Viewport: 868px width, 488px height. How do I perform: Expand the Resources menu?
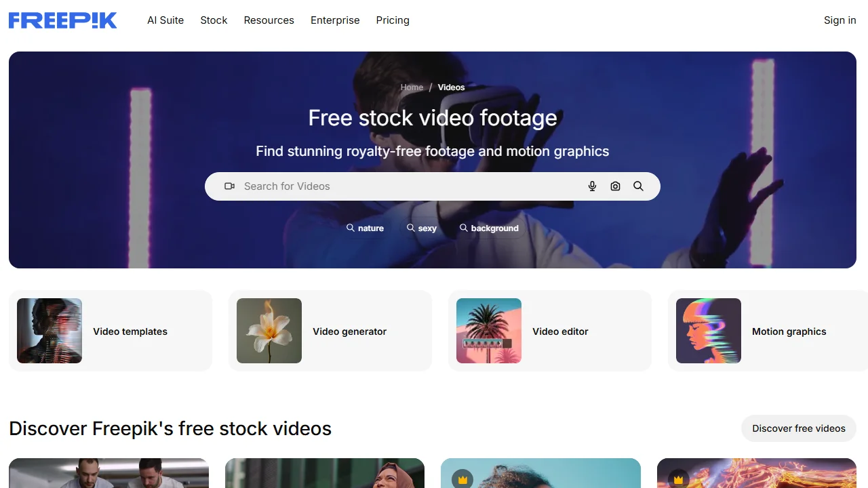[x=269, y=20]
